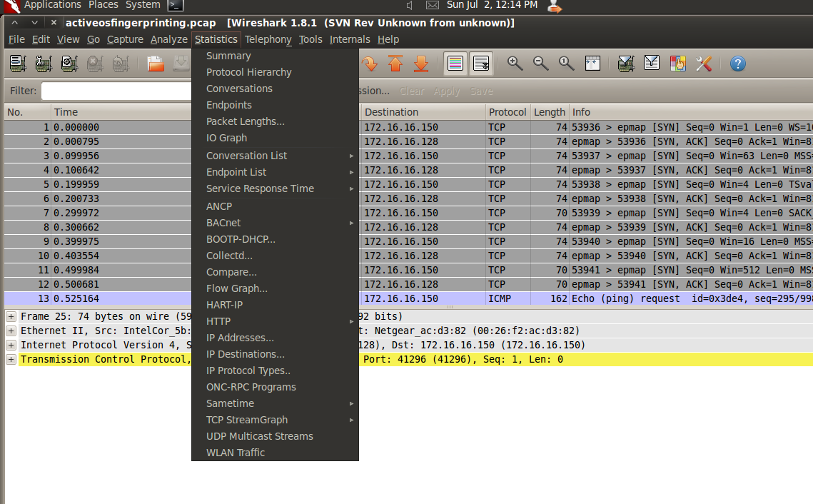Open the Endpoint List submenu

click(x=275, y=172)
